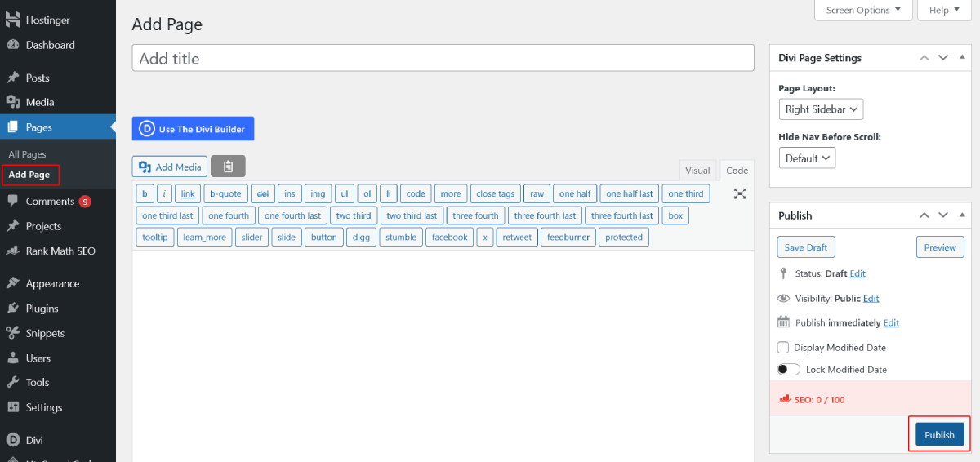Click the slider shortcode button
980x462 pixels.
(252, 237)
